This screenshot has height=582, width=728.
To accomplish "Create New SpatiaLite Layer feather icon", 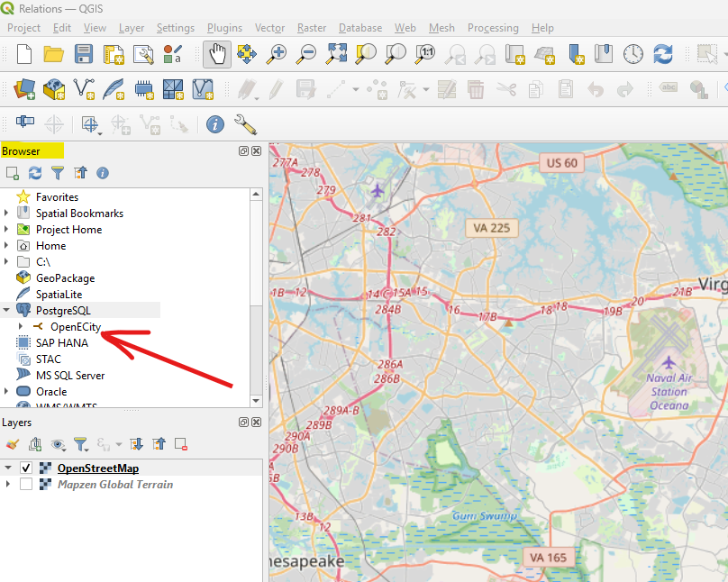I will tap(114, 88).
